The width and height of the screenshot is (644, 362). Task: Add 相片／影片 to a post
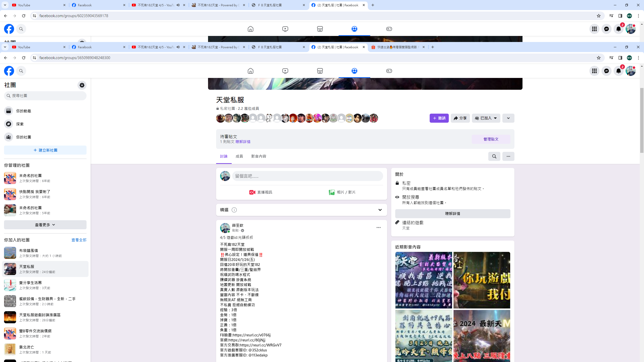coord(342,192)
